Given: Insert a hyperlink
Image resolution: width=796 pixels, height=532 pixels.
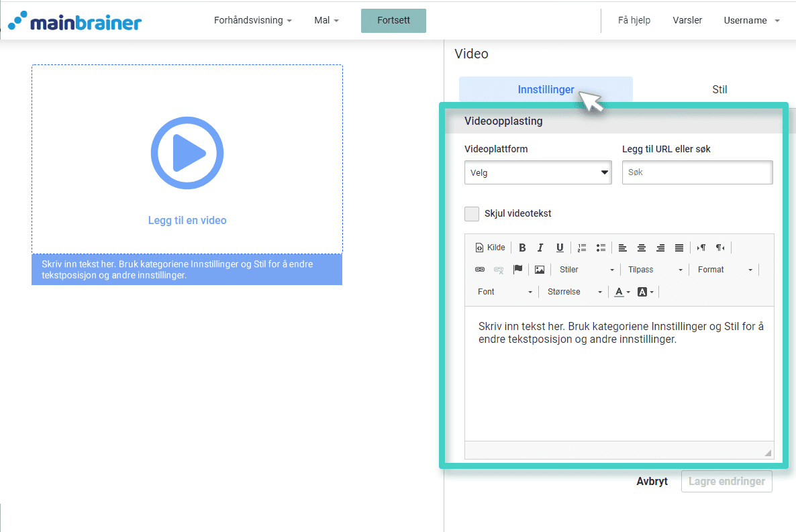Looking at the screenshot, I should (x=479, y=269).
